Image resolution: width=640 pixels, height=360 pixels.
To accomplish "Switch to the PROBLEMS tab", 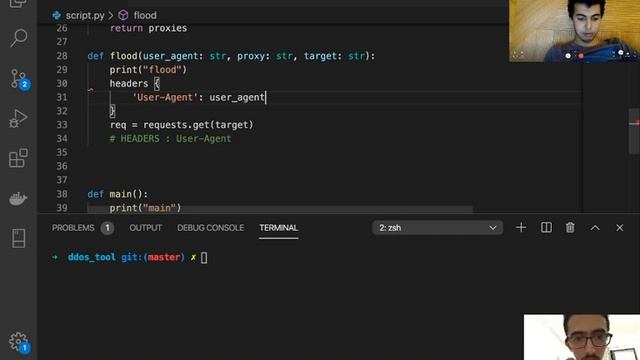I will pyautogui.click(x=73, y=228).
